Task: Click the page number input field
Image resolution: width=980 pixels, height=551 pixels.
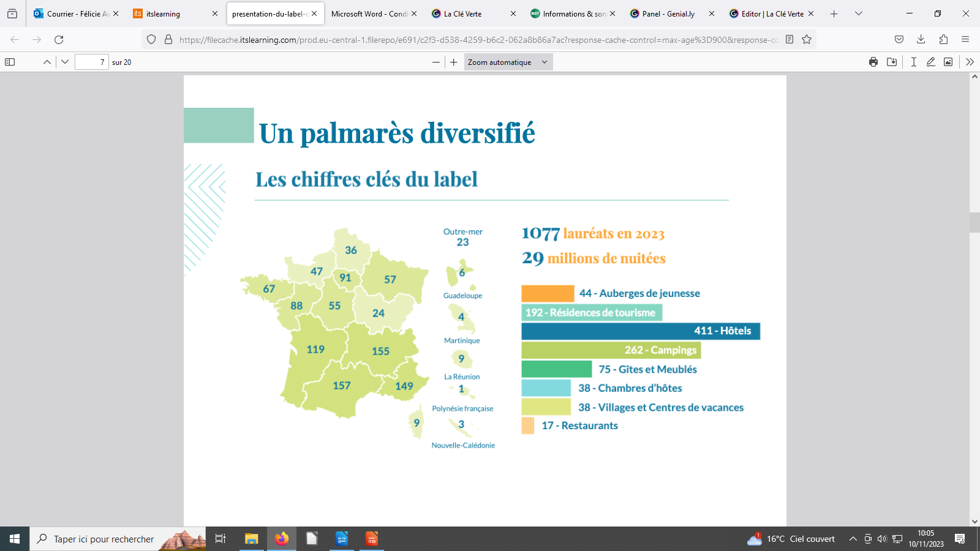Action: coord(91,62)
